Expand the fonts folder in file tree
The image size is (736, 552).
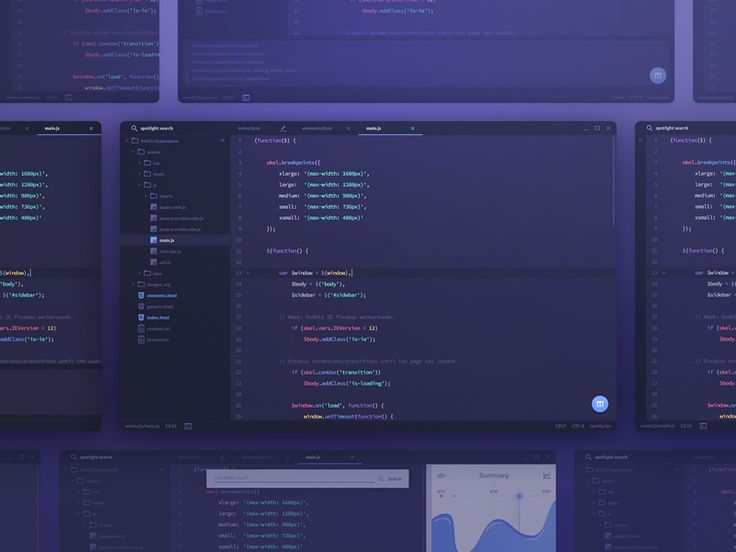139,174
